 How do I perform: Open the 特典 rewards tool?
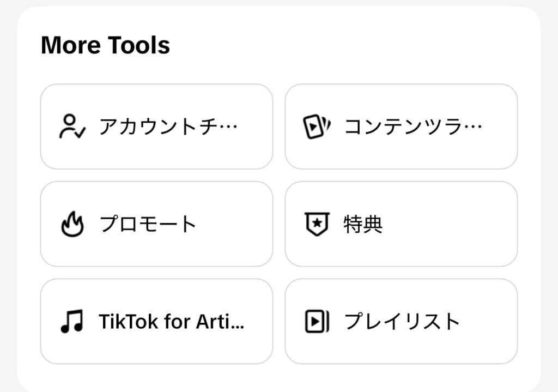(x=401, y=222)
